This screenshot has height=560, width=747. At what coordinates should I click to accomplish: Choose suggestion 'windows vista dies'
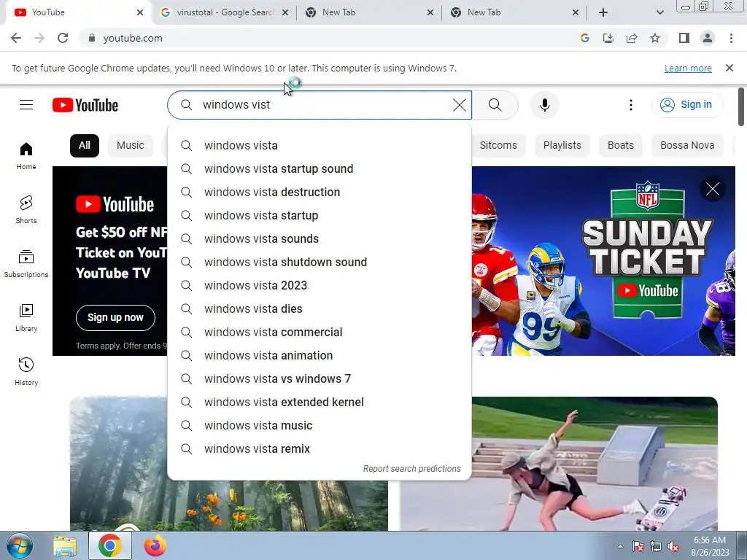[320, 308]
